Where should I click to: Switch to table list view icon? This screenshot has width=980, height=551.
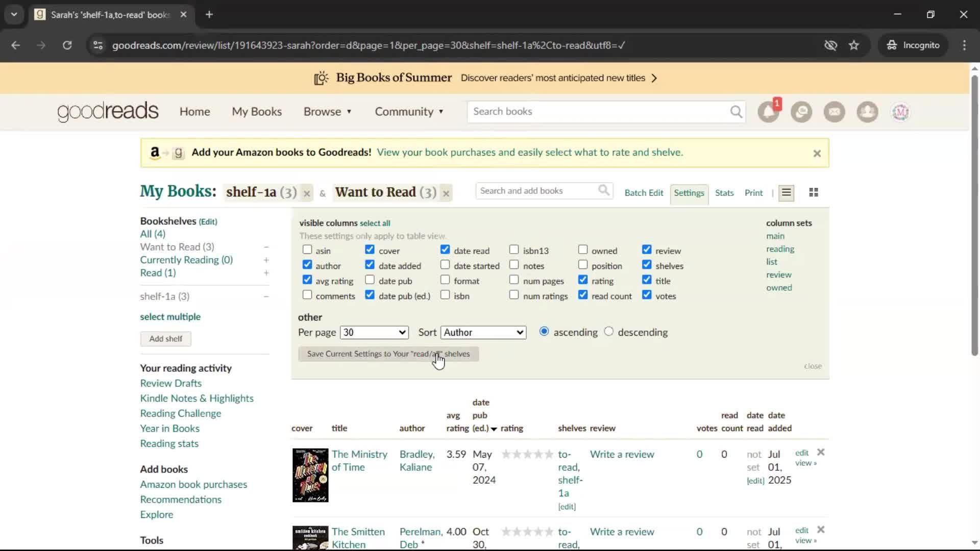[x=787, y=193]
